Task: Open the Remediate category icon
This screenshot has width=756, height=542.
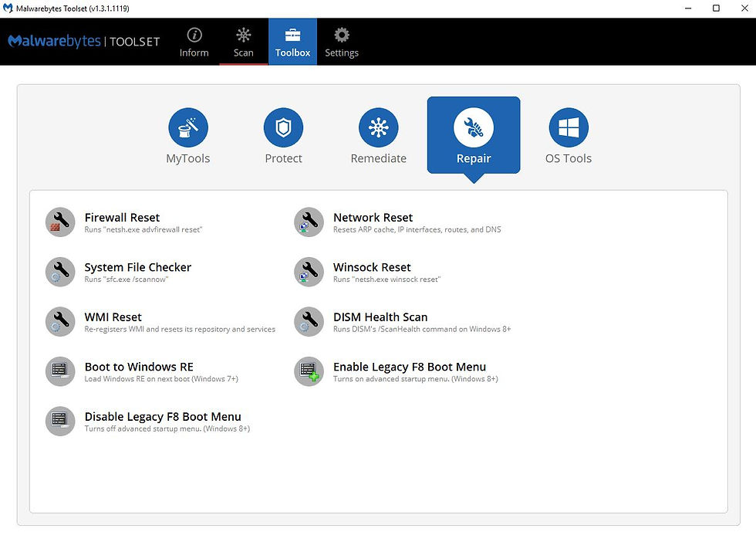Action: pos(379,127)
